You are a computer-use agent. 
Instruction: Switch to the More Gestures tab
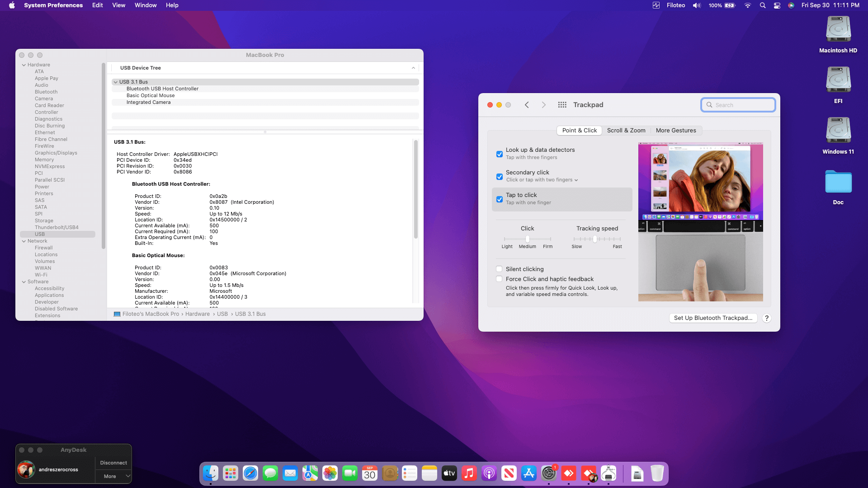click(x=676, y=131)
